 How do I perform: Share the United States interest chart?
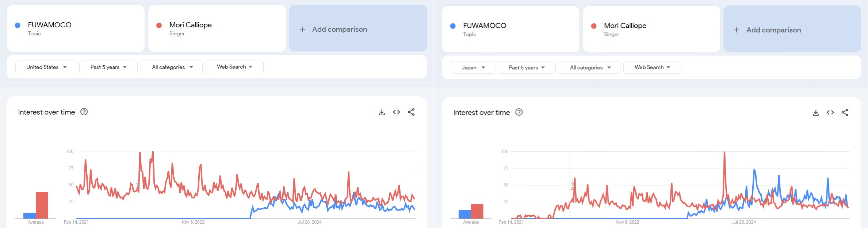(x=411, y=112)
